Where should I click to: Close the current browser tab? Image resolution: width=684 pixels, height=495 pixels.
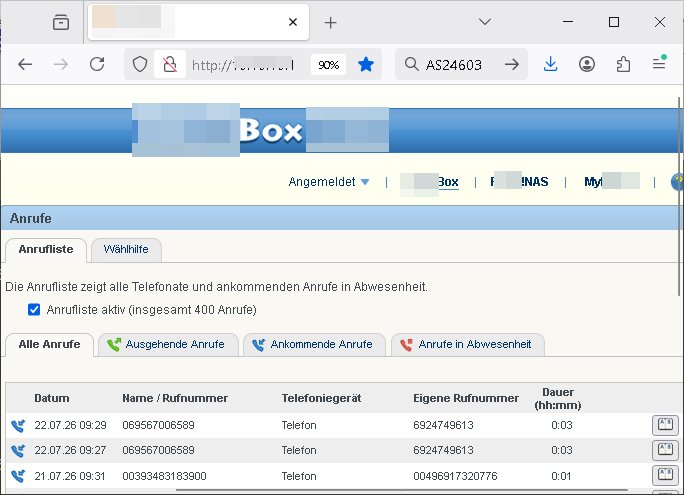coord(293,22)
